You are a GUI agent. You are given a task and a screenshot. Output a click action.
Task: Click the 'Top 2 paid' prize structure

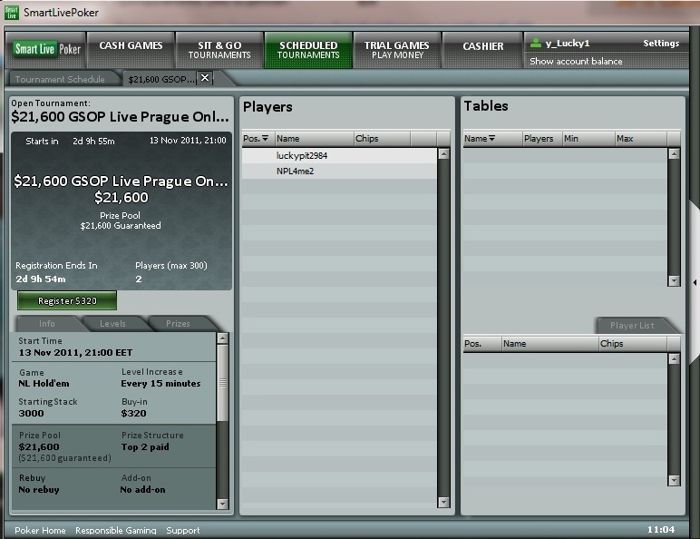tap(145, 447)
